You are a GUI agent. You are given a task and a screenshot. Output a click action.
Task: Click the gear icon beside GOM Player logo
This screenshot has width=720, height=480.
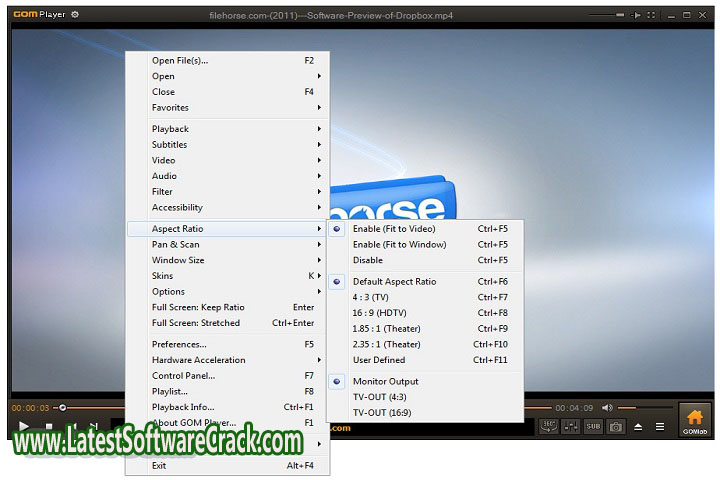click(x=75, y=14)
